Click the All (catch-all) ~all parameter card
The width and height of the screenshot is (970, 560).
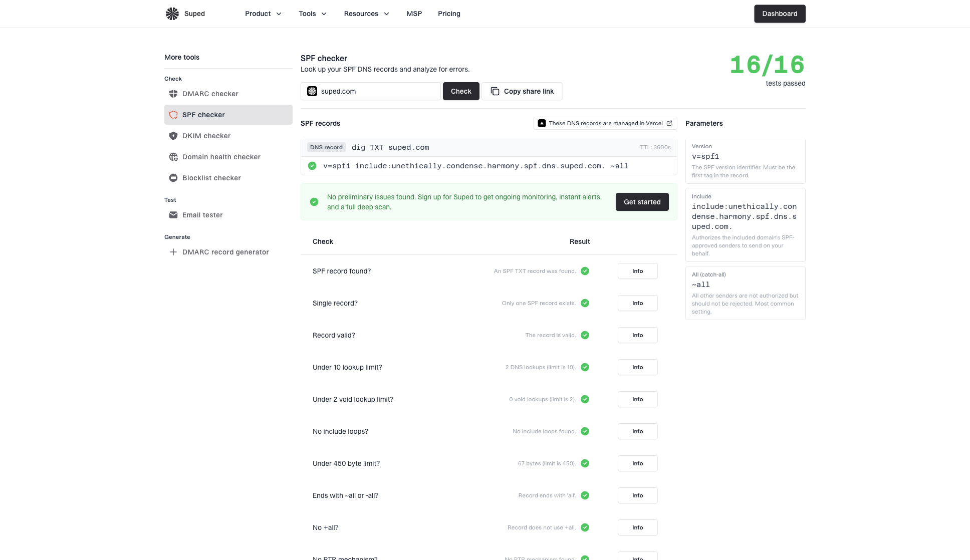coord(746,293)
